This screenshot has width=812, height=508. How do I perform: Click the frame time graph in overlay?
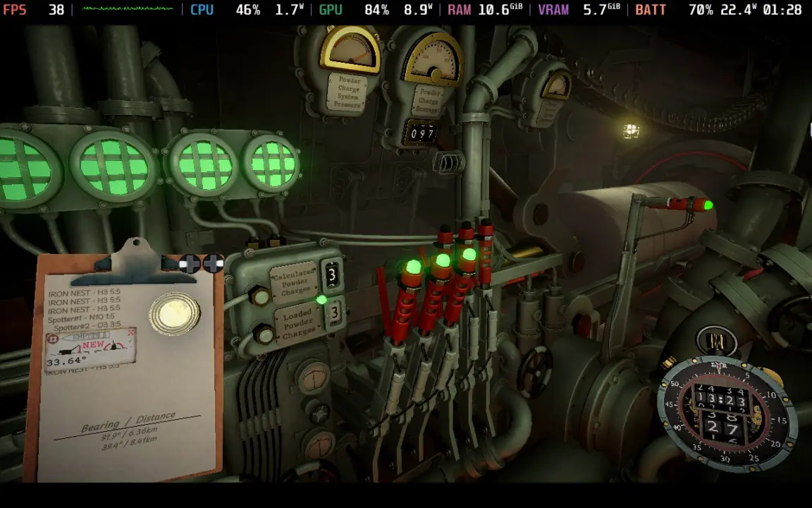tap(128, 8)
